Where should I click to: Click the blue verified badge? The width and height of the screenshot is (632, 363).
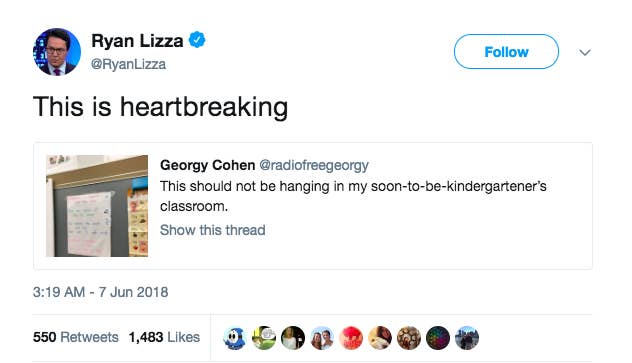[197, 40]
